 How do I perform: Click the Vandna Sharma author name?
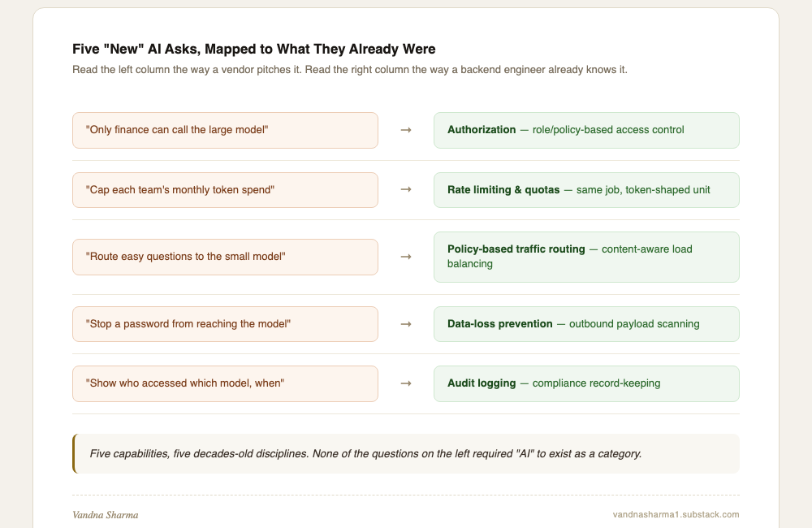point(105,515)
